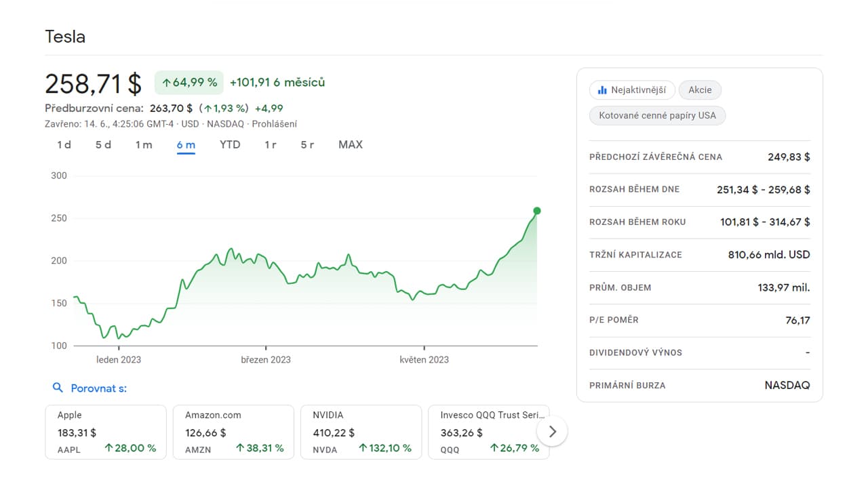Show the 1 r yearly range
Screen dimensions: 868x488
(x=271, y=144)
